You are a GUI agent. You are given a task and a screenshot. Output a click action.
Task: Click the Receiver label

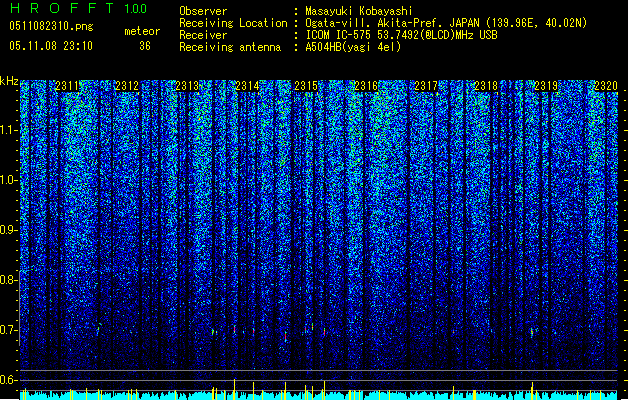(203, 35)
